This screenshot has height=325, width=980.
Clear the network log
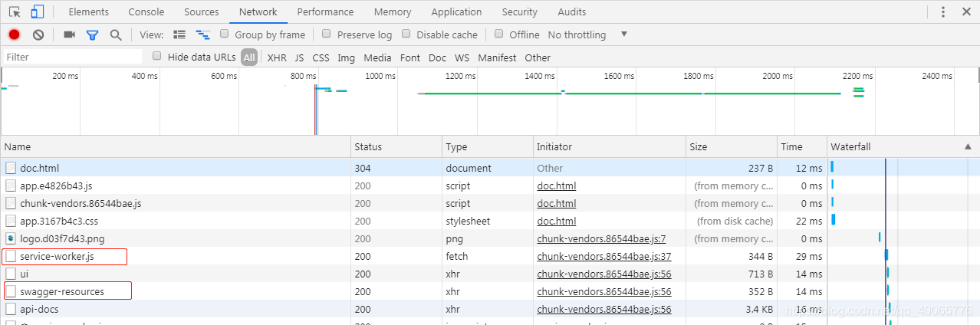(x=38, y=34)
